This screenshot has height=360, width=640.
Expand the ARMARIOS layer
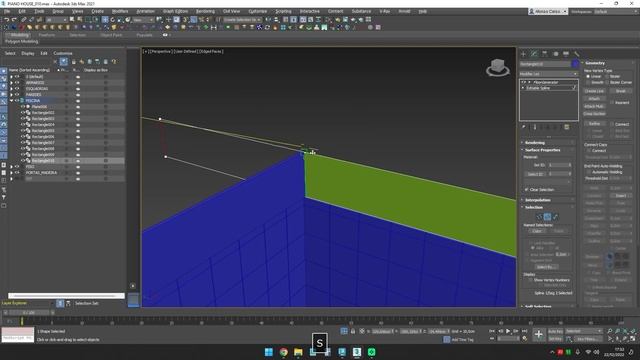click(x=11, y=82)
